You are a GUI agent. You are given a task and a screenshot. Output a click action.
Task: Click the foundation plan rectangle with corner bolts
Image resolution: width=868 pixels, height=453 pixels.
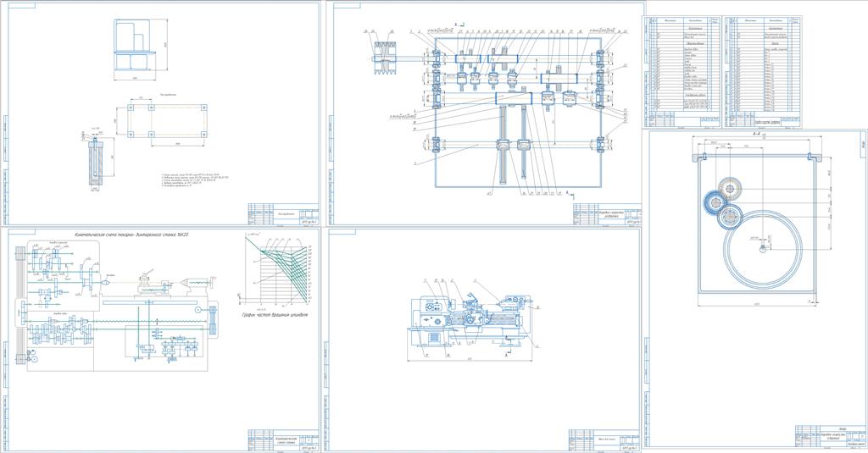tap(167, 120)
